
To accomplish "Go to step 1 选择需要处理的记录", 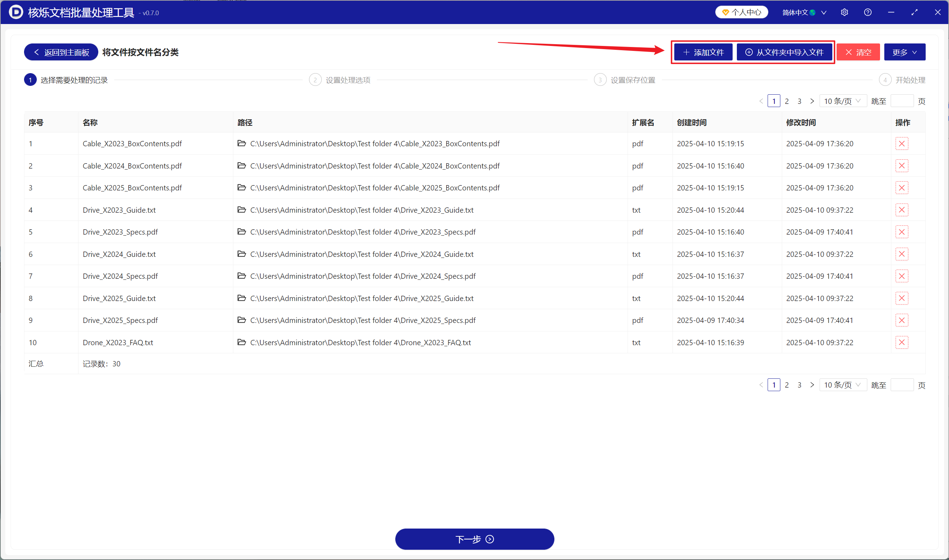I will click(x=66, y=80).
